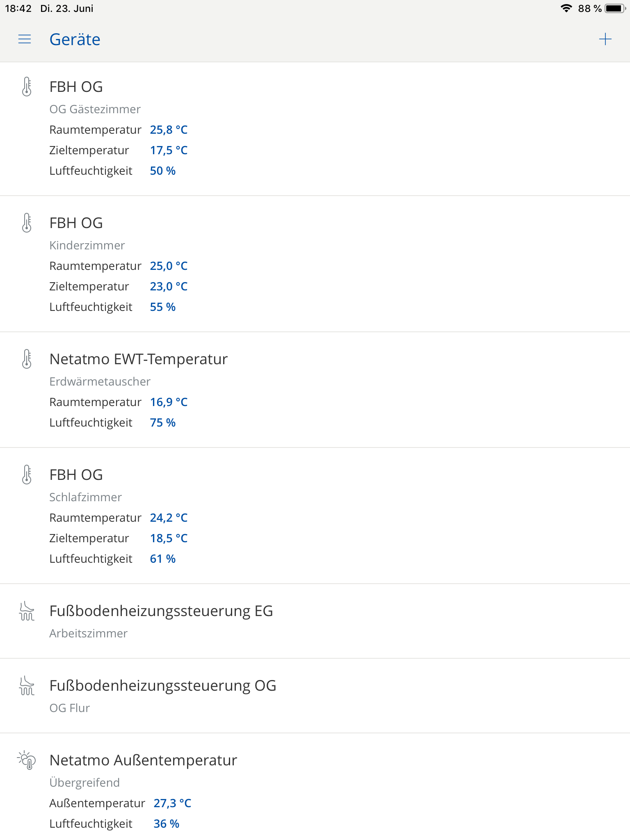Tap the Luftfeuchtigkeit 75 % value

pos(162,423)
